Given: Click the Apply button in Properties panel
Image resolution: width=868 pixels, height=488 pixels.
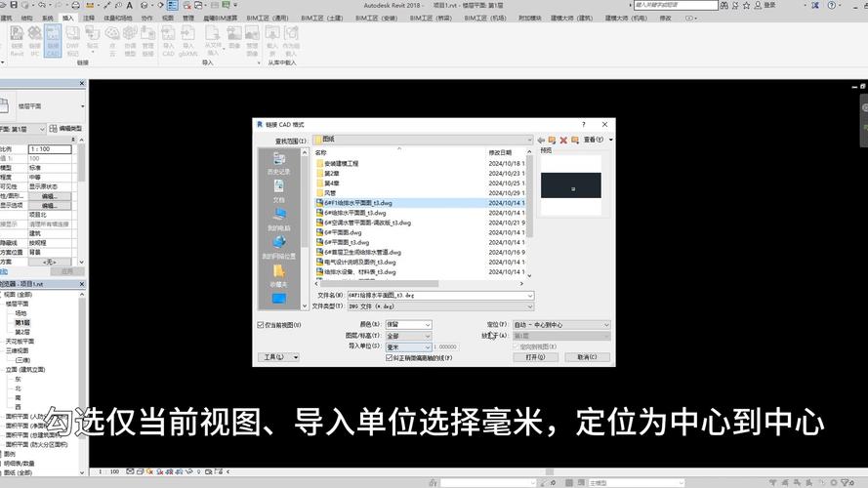Looking at the screenshot, I should 67,271.
